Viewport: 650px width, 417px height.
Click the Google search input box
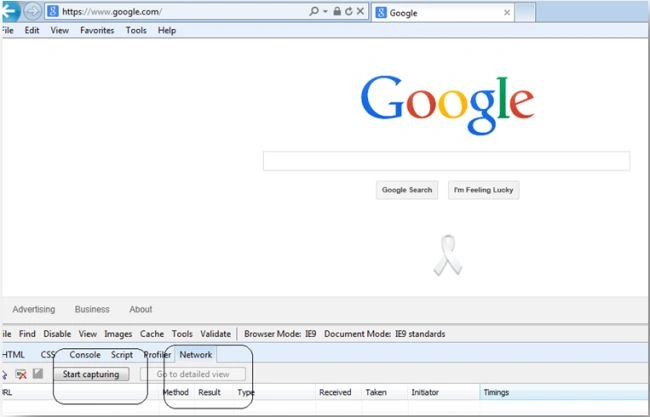pyautogui.click(x=446, y=161)
